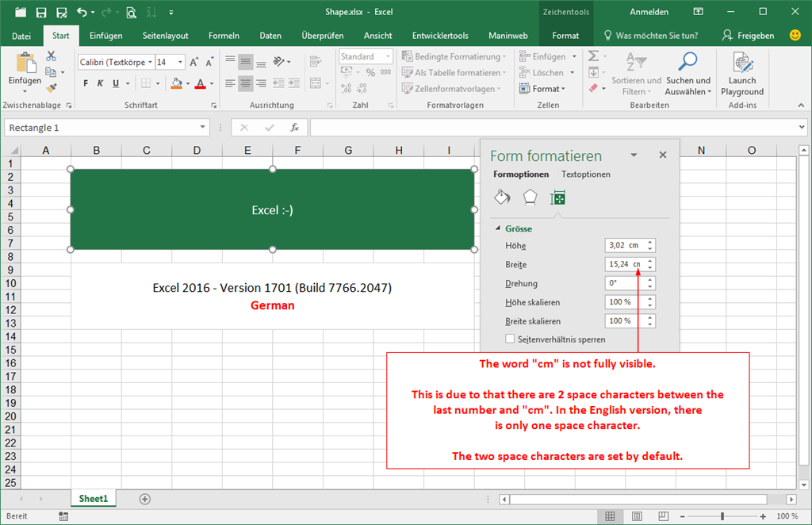Image resolution: width=812 pixels, height=525 pixels.
Task: Toggle bold with the F button
Action: (86, 83)
